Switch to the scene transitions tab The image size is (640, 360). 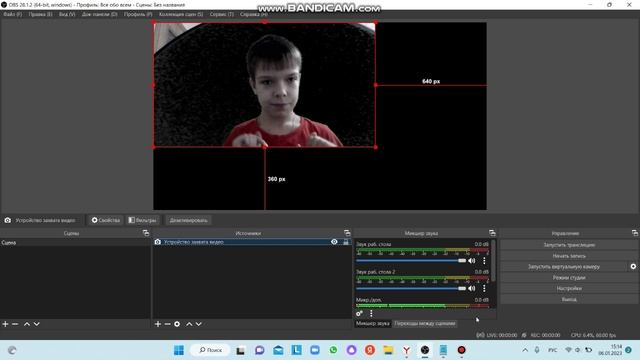[x=424, y=323]
